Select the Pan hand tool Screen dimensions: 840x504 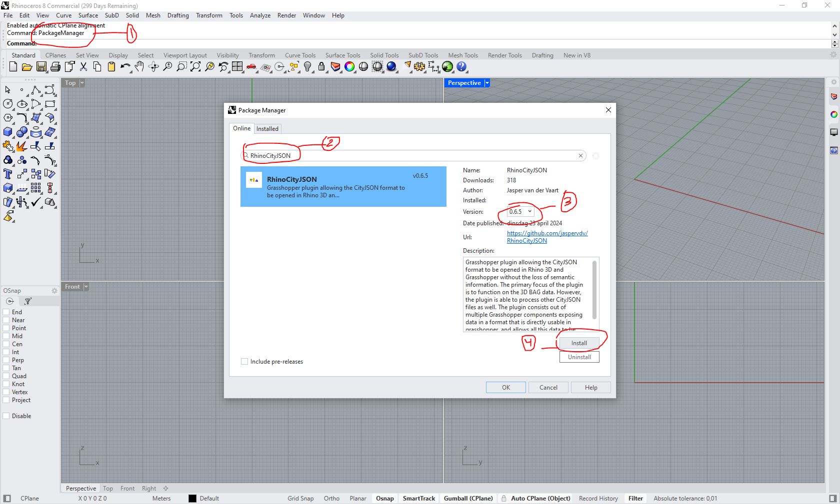tap(139, 66)
